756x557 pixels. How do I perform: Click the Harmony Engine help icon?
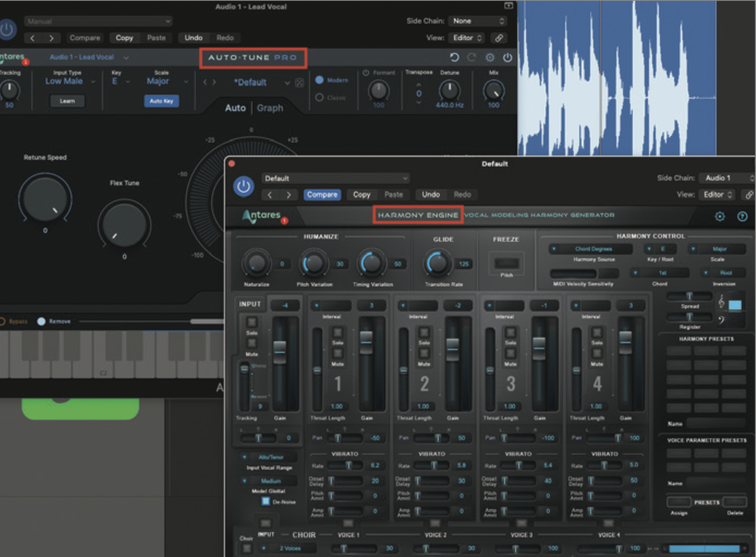743,215
